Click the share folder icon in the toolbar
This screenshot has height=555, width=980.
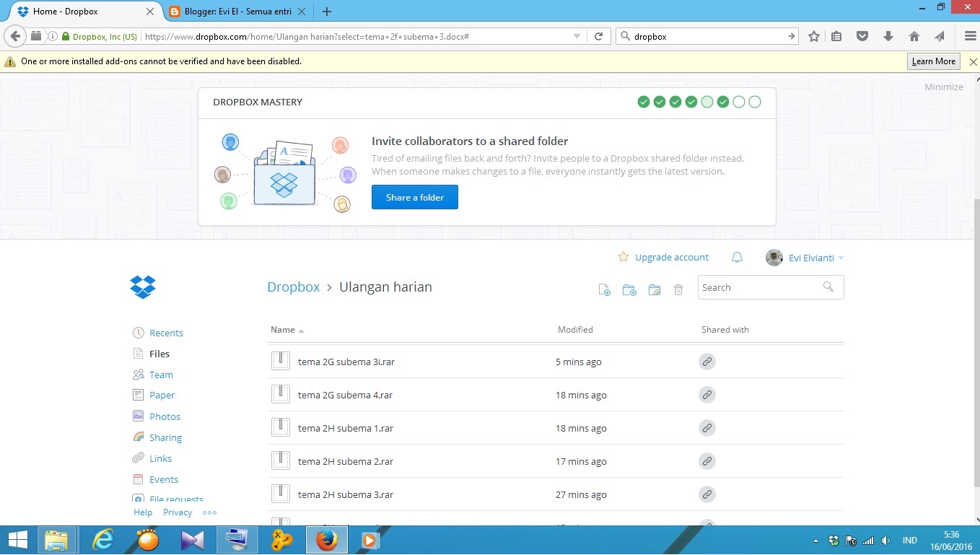pyautogui.click(x=655, y=289)
